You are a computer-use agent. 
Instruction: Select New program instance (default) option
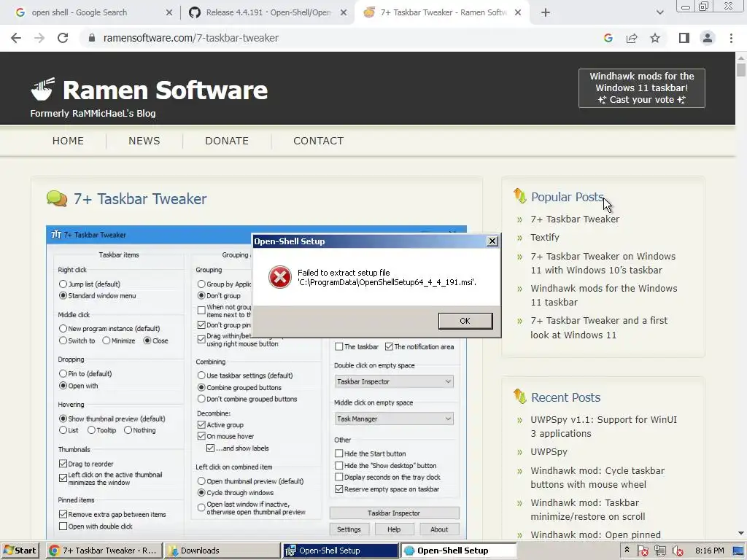click(x=63, y=329)
